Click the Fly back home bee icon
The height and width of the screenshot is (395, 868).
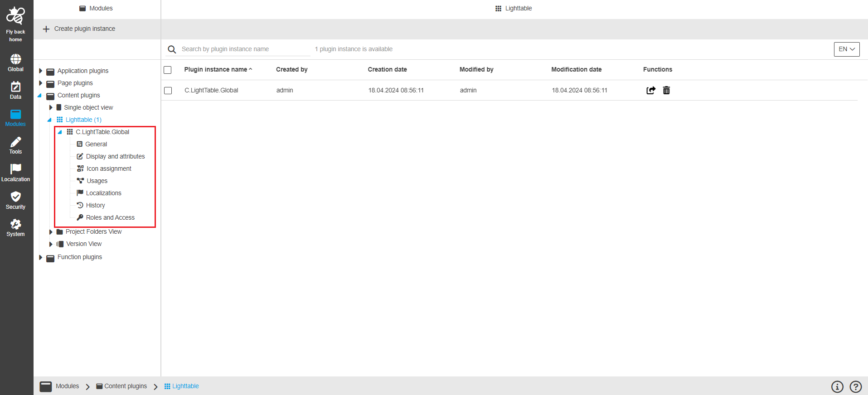[15, 16]
